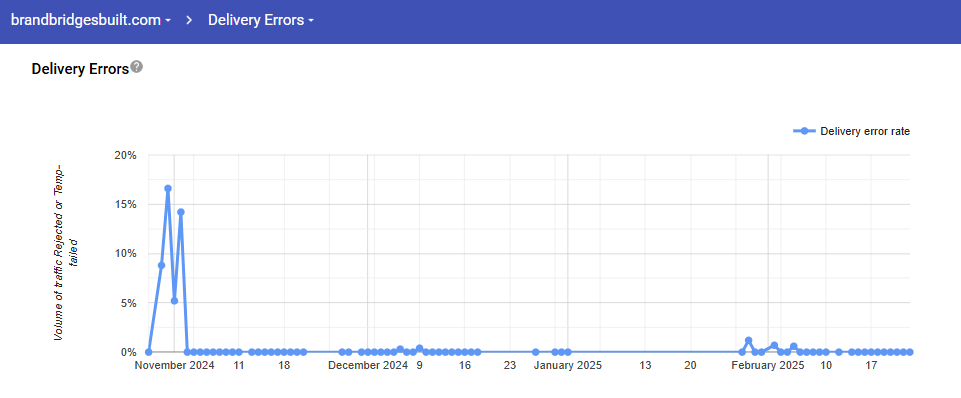Click the breadcrumb chevron separator arrow

[x=189, y=20]
